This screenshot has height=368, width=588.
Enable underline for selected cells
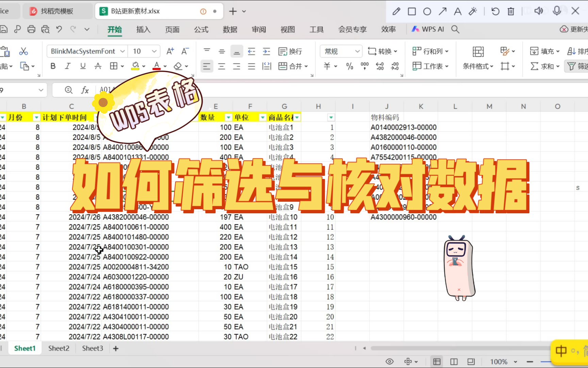83,66
